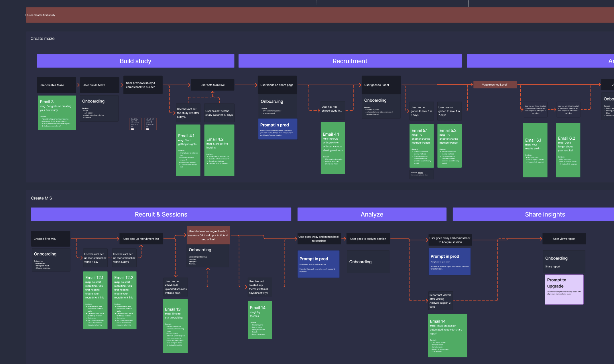Click the 'User goes to Panel' card
This screenshot has height=364, width=614.
click(x=381, y=85)
